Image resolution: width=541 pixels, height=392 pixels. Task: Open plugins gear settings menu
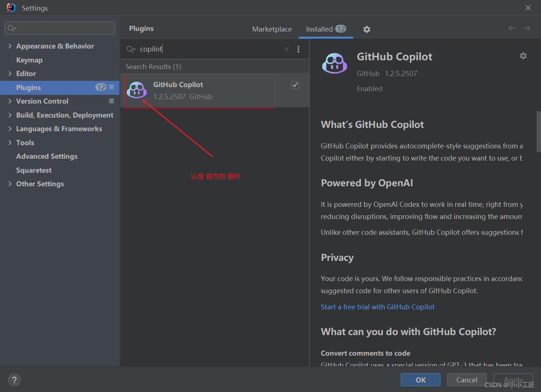click(x=366, y=29)
